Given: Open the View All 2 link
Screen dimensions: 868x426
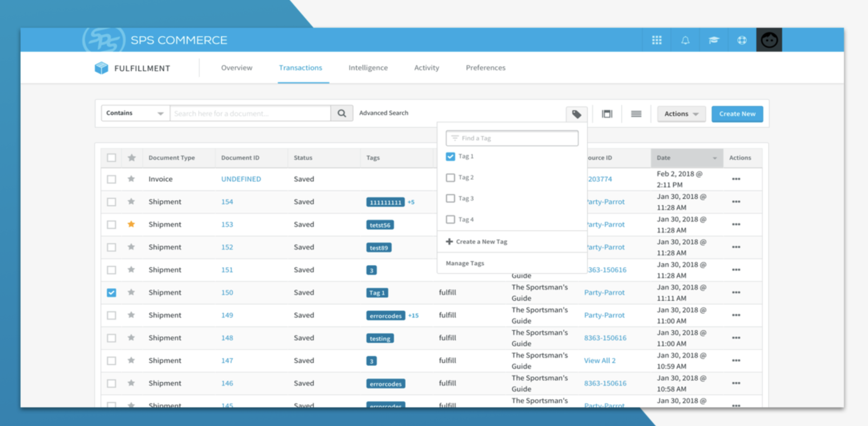Looking at the screenshot, I should [600, 360].
